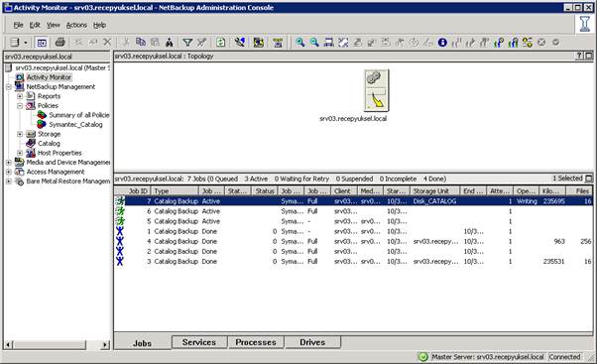Expand the Storage tree node
This screenshot has height=364, width=597.
click(20, 134)
